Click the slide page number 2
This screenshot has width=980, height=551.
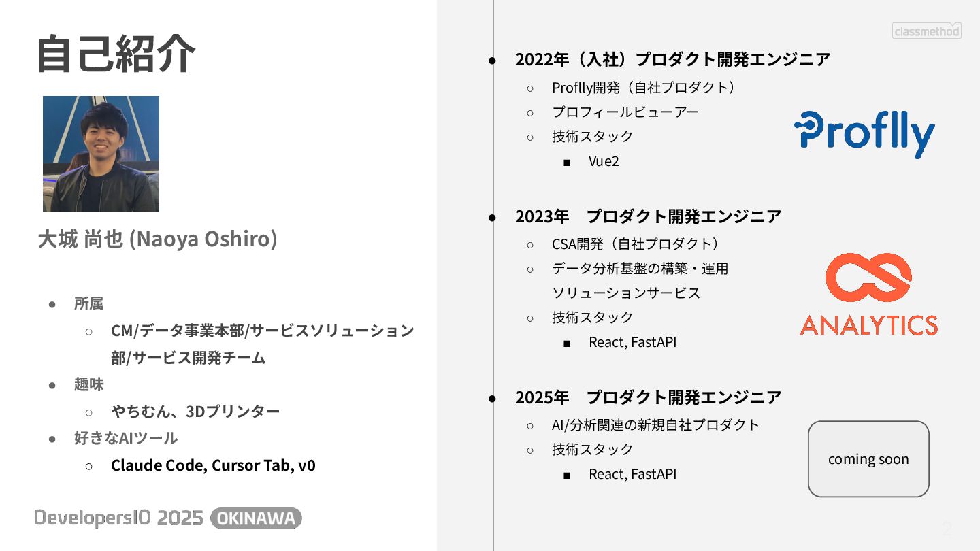point(947,529)
